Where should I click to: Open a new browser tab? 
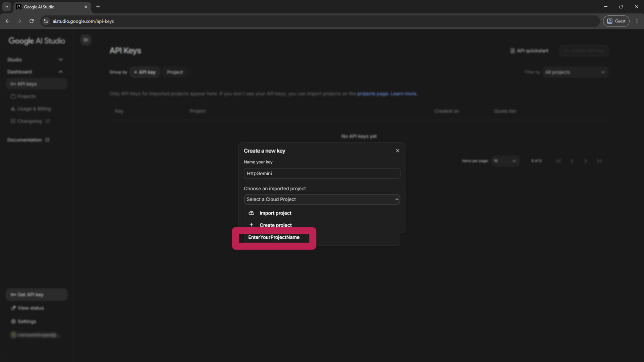click(x=98, y=7)
